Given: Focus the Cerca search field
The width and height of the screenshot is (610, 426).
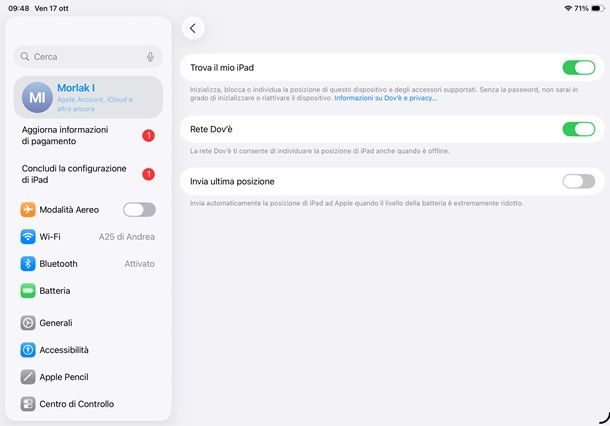Looking at the screenshot, I should point(85,57).
